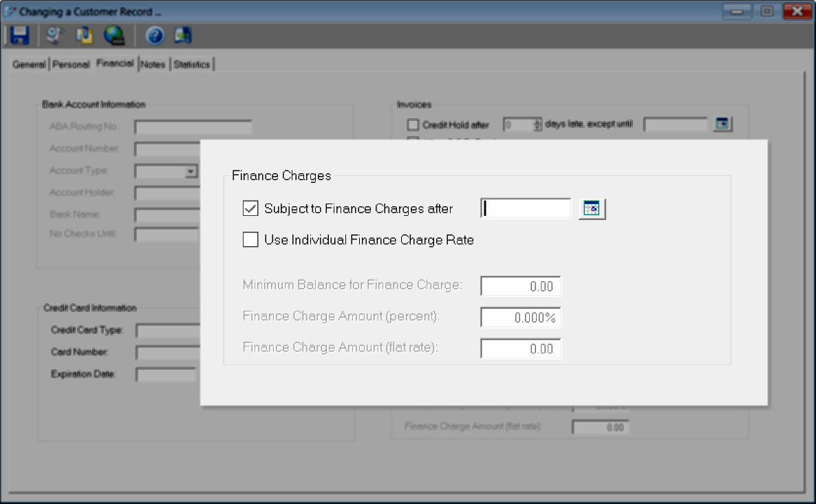Open calendar picker beside Finance Charges date
Screen dimensions: 816x504
click(x=592, y=209)
